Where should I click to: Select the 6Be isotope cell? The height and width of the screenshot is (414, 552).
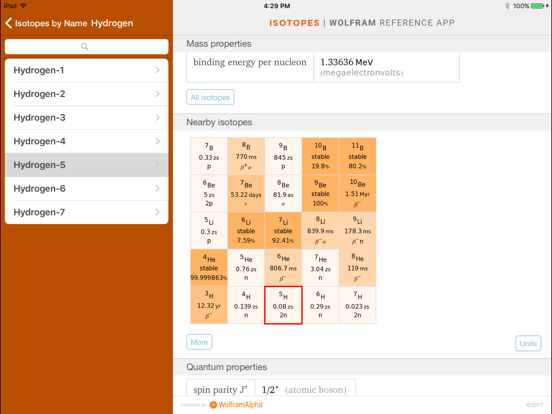(209, 193)
